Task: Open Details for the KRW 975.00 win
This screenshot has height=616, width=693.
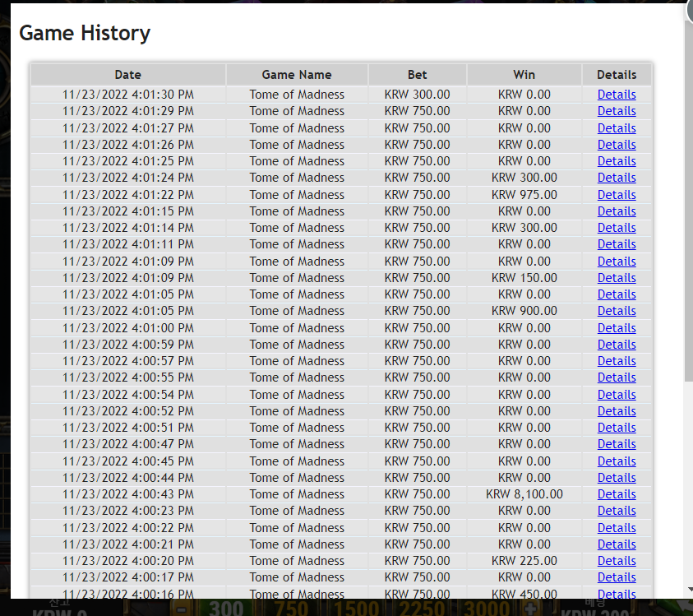Action: coord(616,195)
